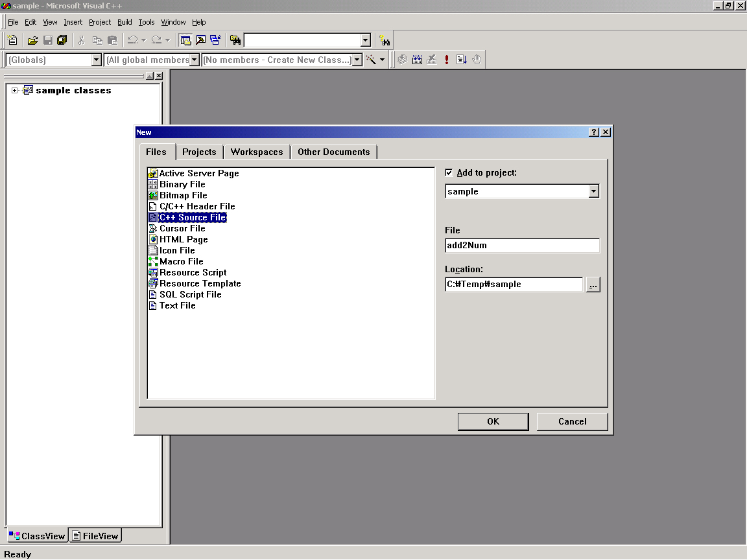Screen dimensions: 747x560
Task: Open the Globals class dropdown
Action: (97, 60)
